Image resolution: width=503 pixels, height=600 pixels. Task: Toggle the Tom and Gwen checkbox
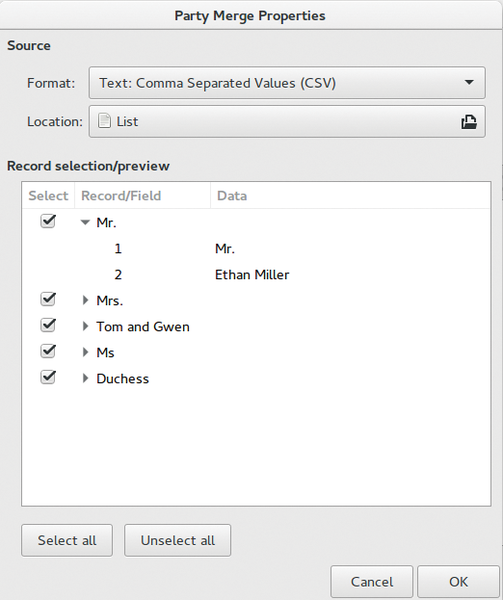coord(48,326)
